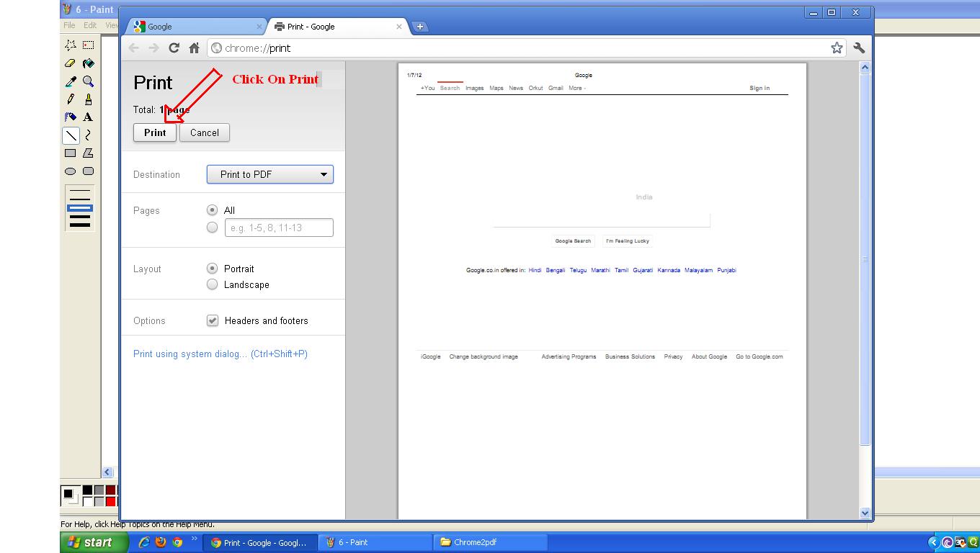Choose the thinnest line width in Paint
The image size is (980, 553).
click(x=80, y=191)
